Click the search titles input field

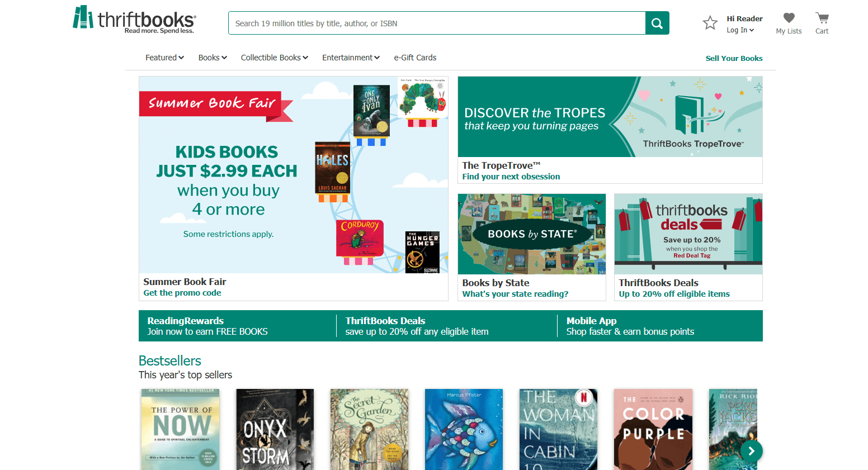pos(436,23)
